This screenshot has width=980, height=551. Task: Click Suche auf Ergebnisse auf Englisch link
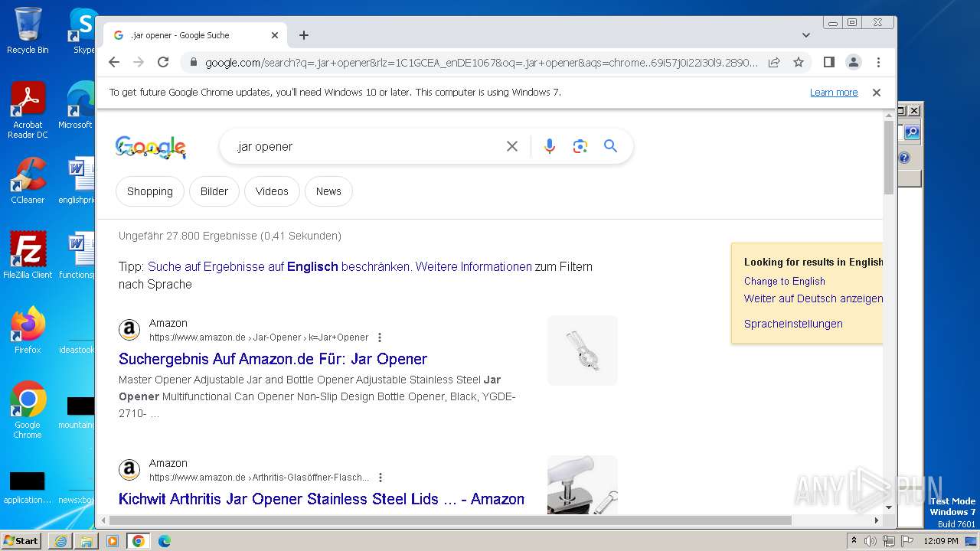tap(279, 266)
